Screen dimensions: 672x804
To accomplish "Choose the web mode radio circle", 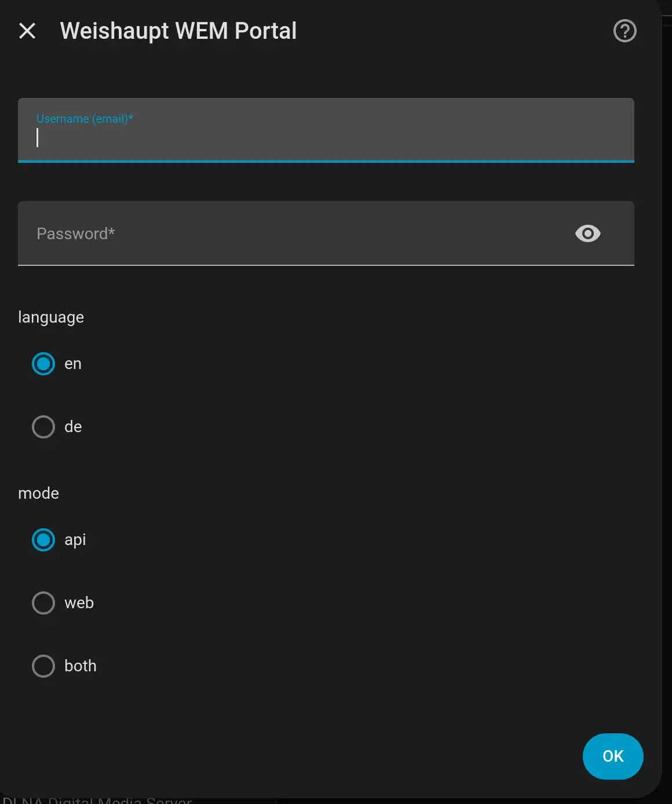I will (43, 603).
